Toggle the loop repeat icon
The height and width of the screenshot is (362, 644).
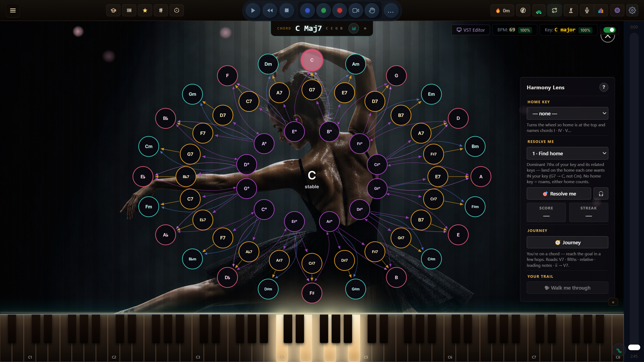tap(554, 10)
